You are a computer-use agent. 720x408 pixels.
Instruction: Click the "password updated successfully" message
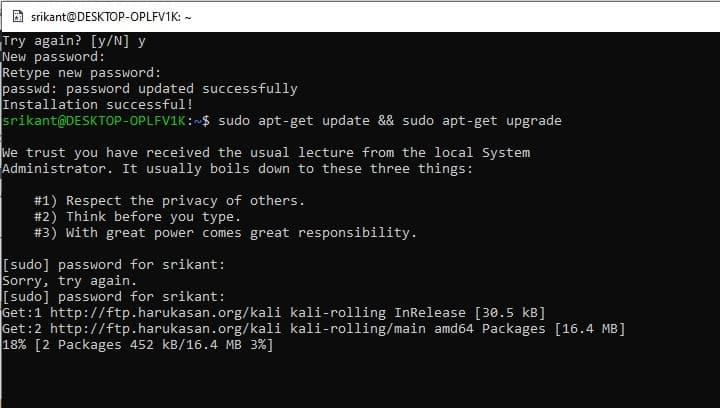[x=180, y=89]
